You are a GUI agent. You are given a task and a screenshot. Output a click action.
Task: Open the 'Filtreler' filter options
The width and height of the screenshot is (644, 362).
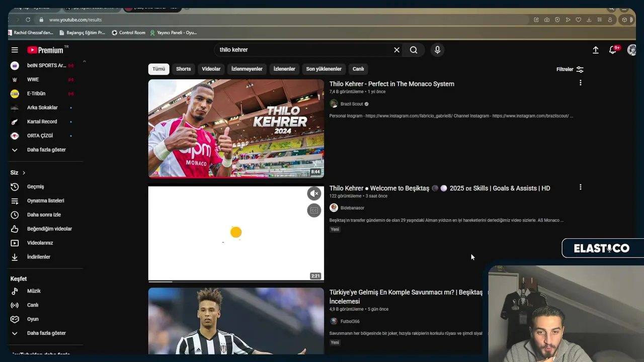coord(570,69)
